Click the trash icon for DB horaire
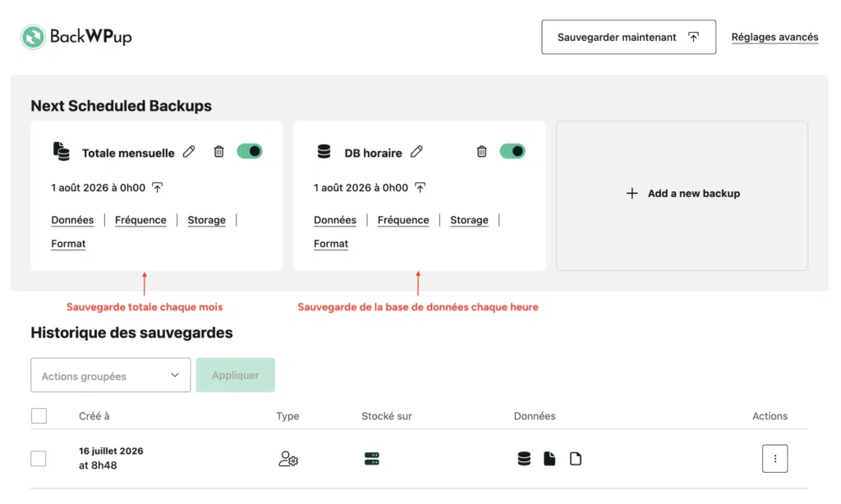The image size is (841, 504). 481,152
